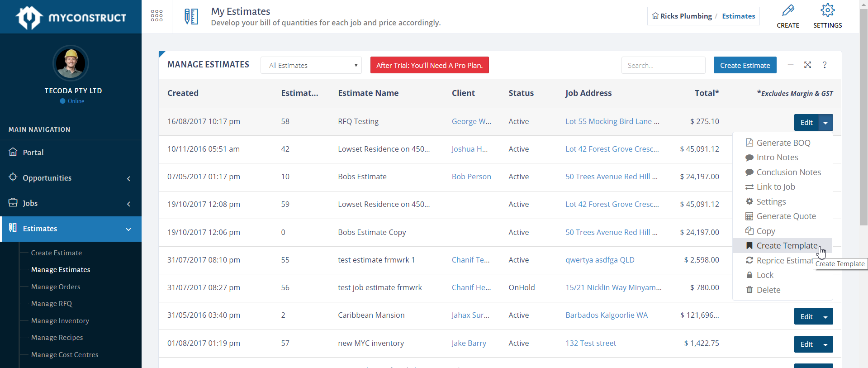
Task: Select Intro Notes menu entry
Action: click(x=783, y=158)
